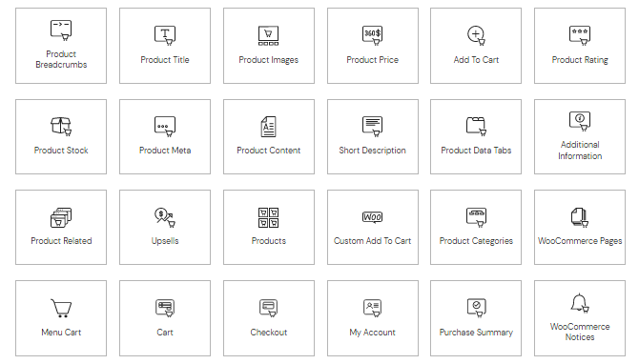Click the WooCommerce Pages widget icon

coord(580,217)
